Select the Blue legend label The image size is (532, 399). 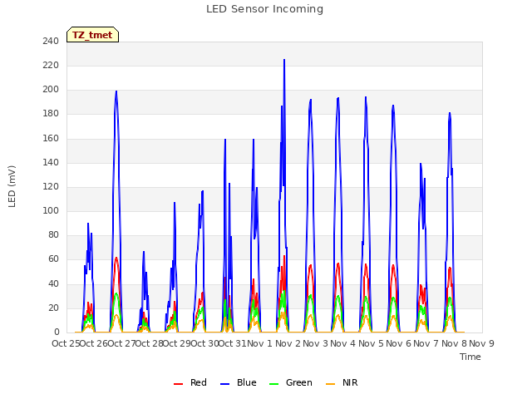(x=247, y=382)
